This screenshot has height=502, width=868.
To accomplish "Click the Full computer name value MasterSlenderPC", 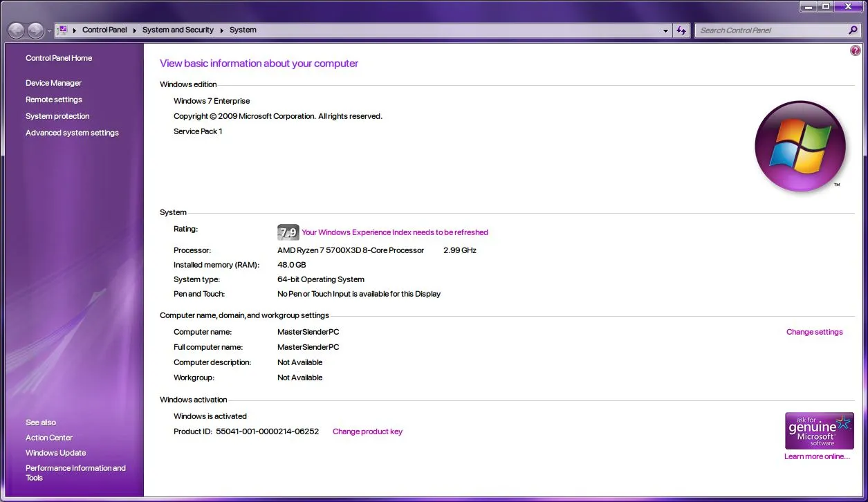I will click(x=308, y=347).
